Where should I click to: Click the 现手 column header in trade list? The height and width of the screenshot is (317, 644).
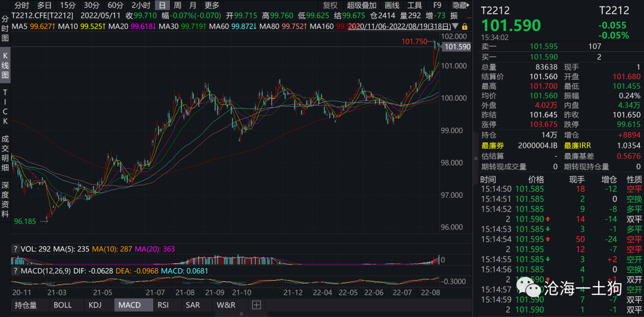[x=577, y=179]
